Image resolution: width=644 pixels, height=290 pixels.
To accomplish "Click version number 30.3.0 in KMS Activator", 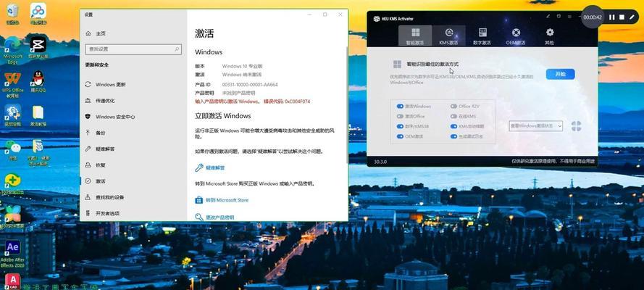I will 380,162.
